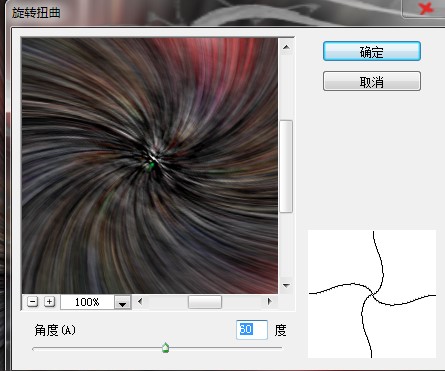
Task: Click the twirl curve diagram
Action: click(372, 294)
